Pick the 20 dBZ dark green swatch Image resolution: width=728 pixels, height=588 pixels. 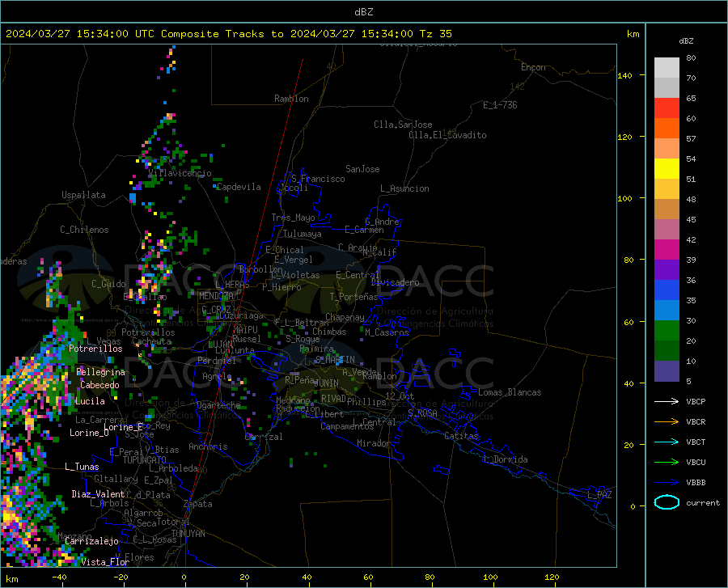[667, 350]
